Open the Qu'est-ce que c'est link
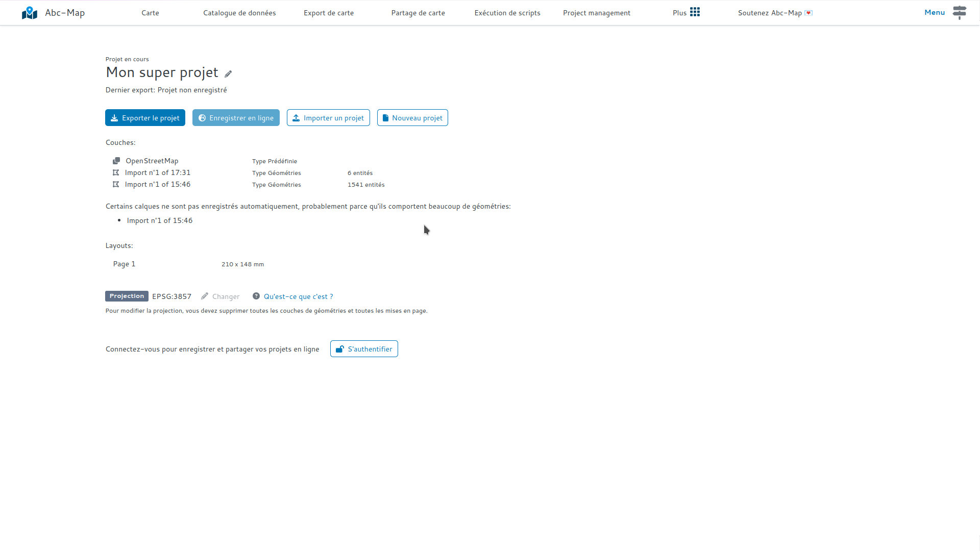 (x=298, y=296)
